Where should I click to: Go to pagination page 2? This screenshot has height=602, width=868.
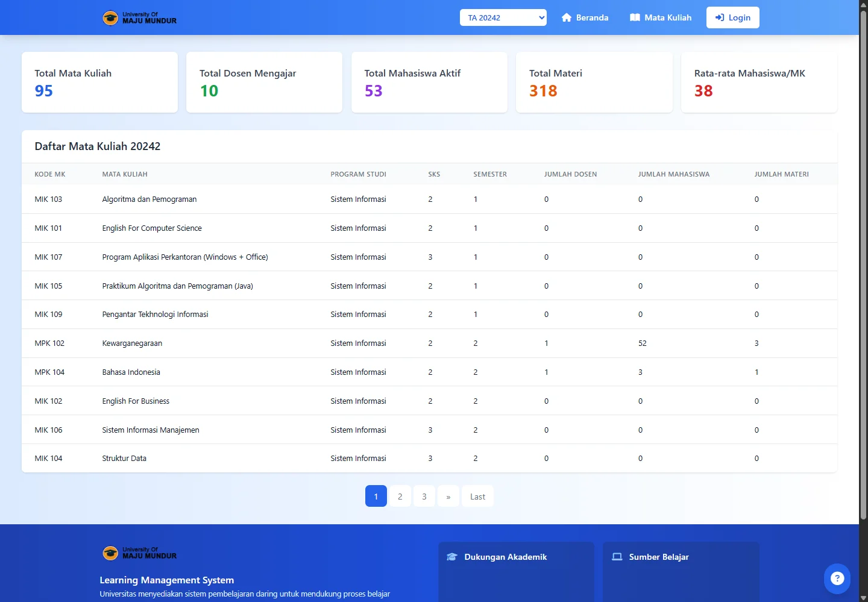point(400,497)
